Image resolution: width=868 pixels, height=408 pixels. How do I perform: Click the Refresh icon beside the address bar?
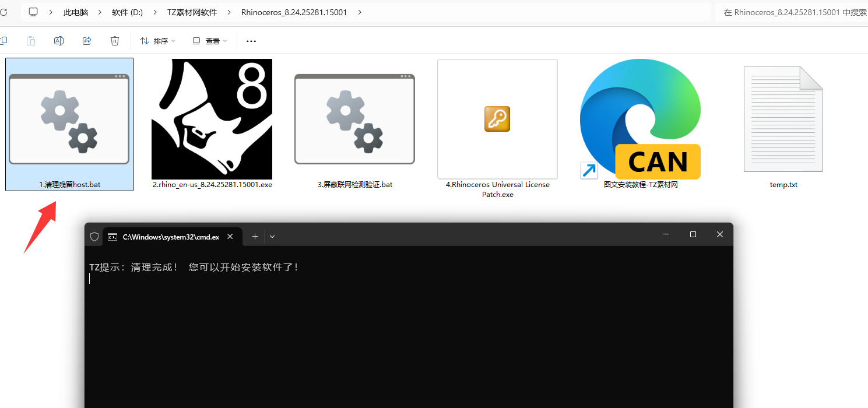(5, 12)
